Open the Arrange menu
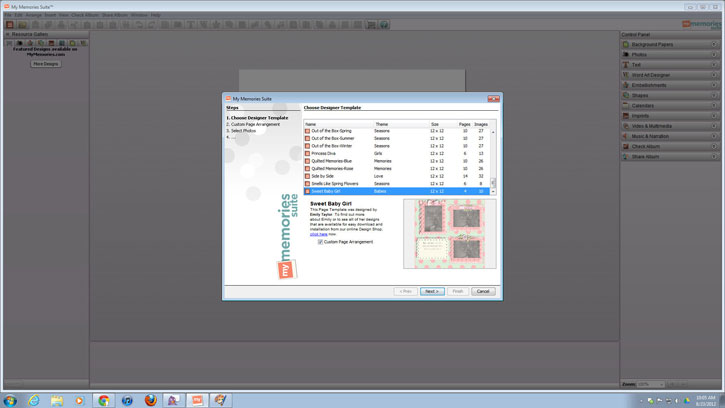 pyautogui.click(x=33, y=15)
